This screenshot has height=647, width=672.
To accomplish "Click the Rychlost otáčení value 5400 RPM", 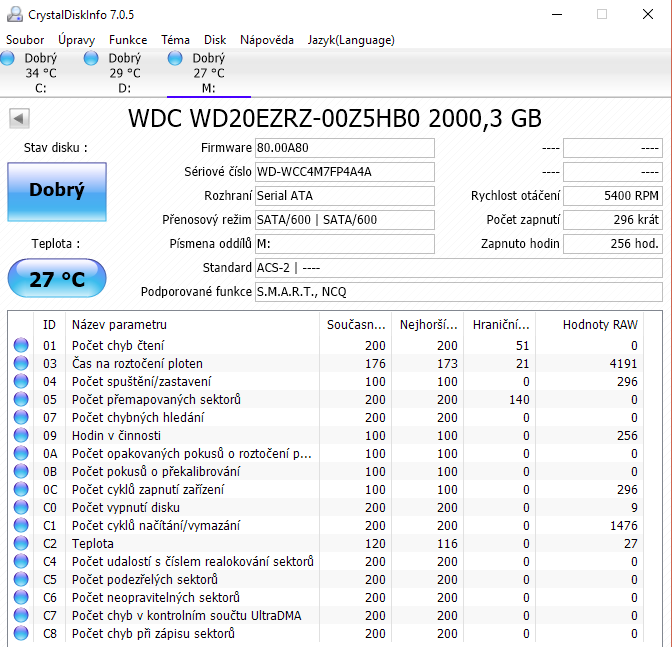I will (613, 196).
